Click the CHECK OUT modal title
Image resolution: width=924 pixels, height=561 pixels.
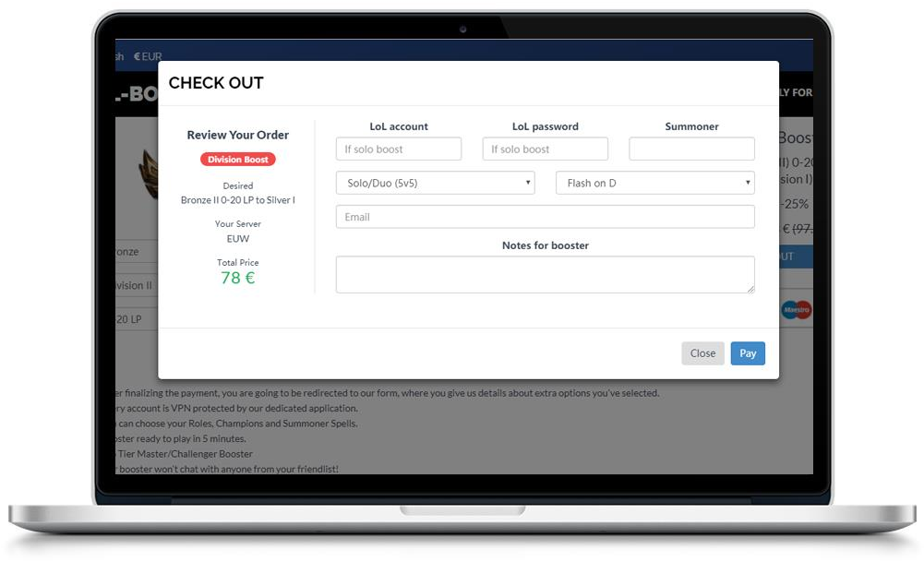pos(216,83)
